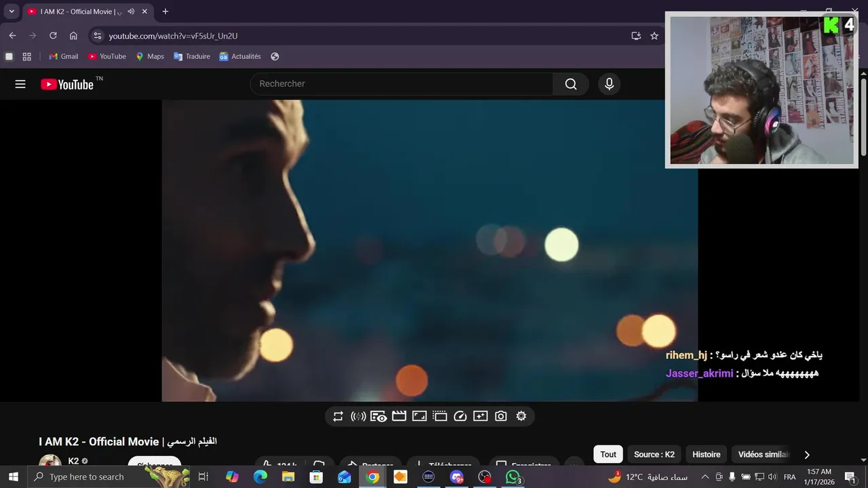The image size is (868, 488).
Task: Open a new tab
Action: [x=165, y=12]
